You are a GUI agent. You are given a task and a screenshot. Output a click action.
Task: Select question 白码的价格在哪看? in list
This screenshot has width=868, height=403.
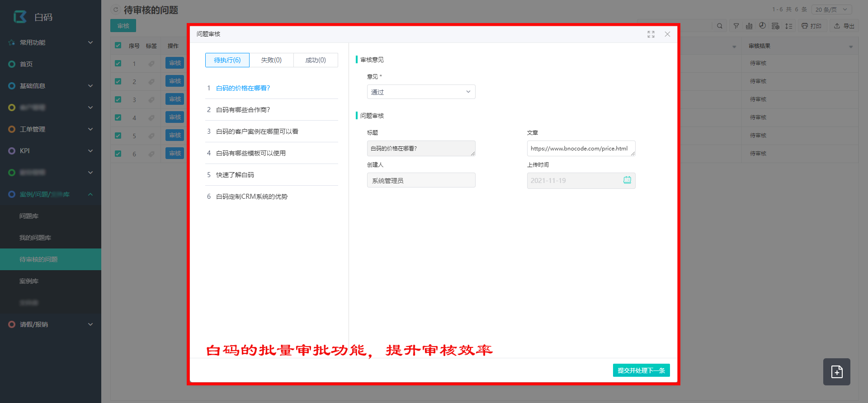tap(272, 88)
